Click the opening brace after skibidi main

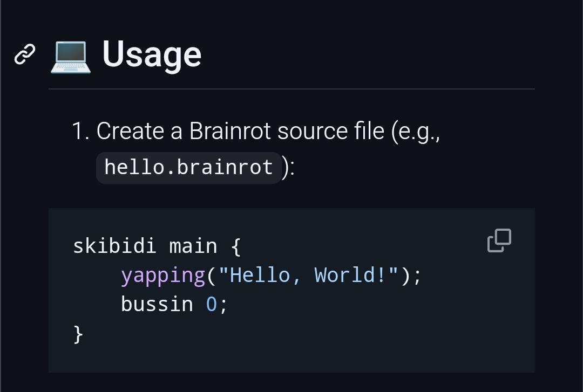(235, 246)
